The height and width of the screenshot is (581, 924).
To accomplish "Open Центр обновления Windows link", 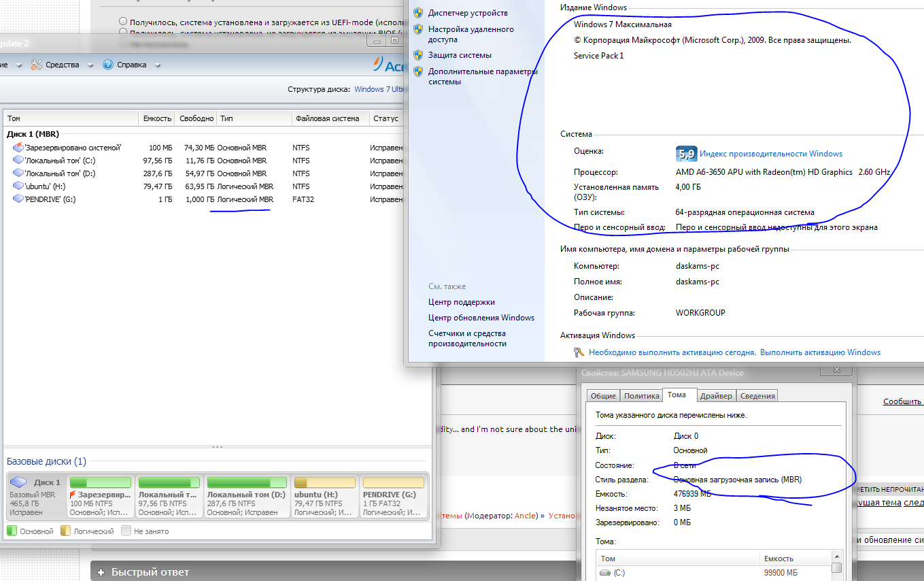I will [x=481, y=318].
